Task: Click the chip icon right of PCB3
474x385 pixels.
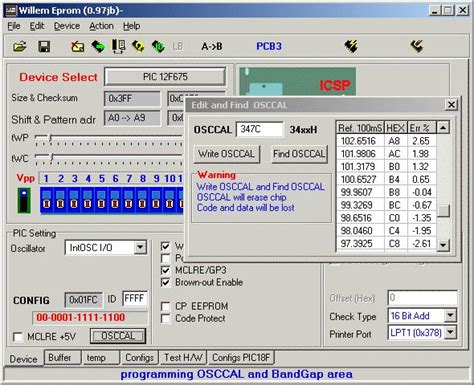Action: click(x=351, y=46)
